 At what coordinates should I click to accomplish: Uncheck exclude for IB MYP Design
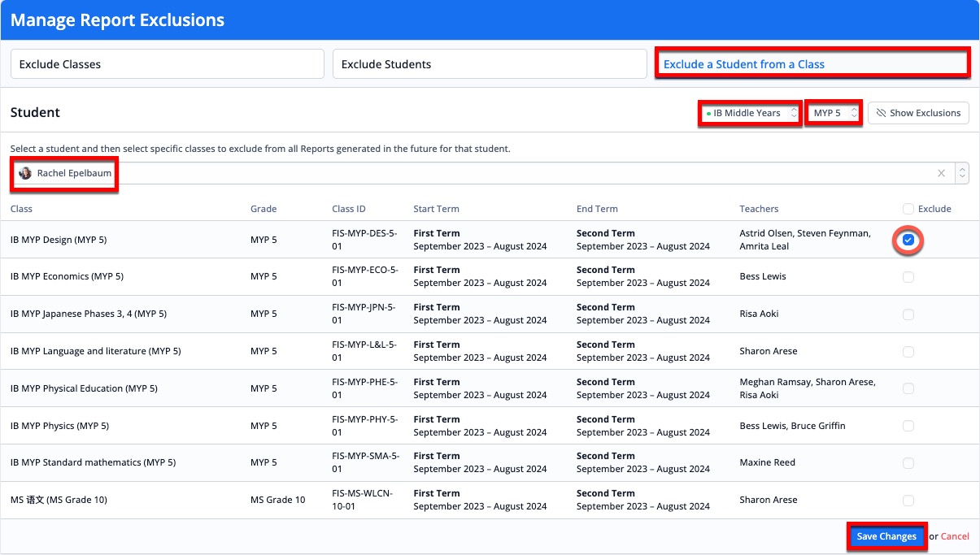point(908,240)
